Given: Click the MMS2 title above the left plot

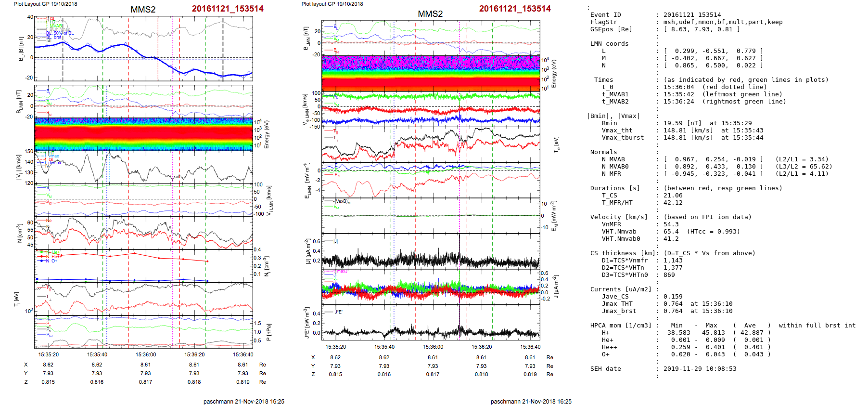Looking at the screenshot, I should tap(143, 10).
